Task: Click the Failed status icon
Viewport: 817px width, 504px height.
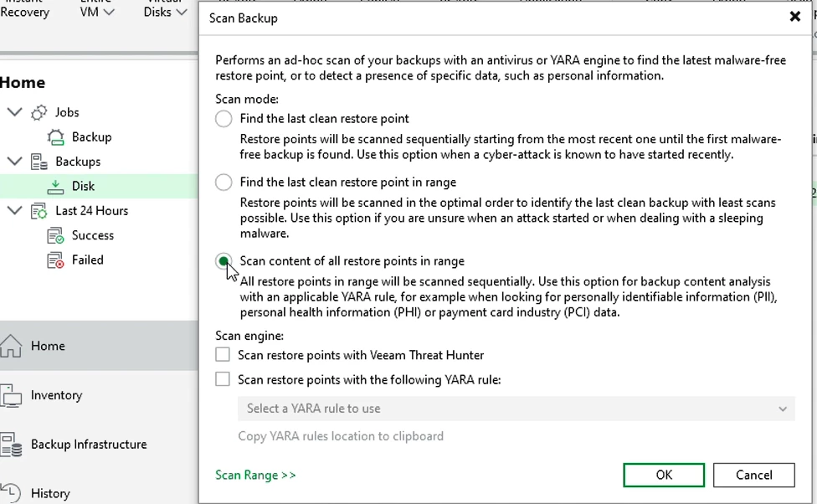Action: (x=55, y=260)
